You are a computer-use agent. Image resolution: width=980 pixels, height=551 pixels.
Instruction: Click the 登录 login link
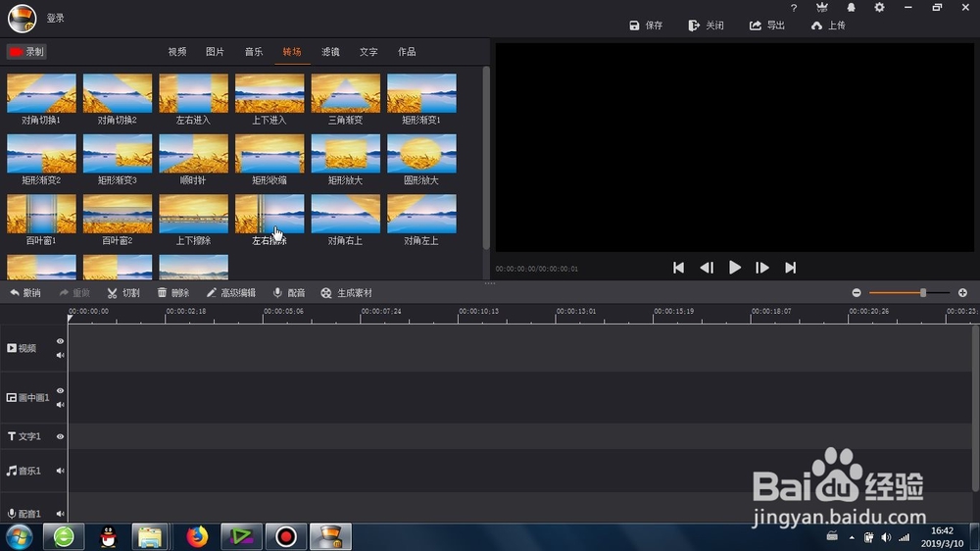point(56,18)
